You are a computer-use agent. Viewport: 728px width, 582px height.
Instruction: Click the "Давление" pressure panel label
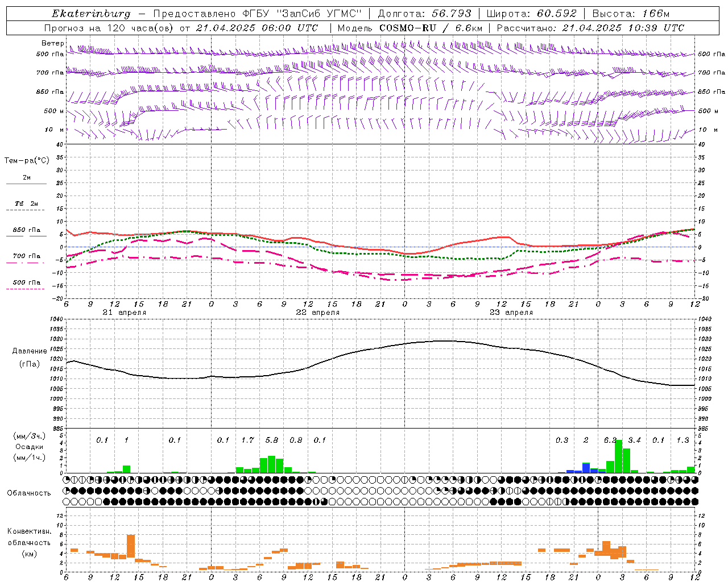tap(30, 351)
